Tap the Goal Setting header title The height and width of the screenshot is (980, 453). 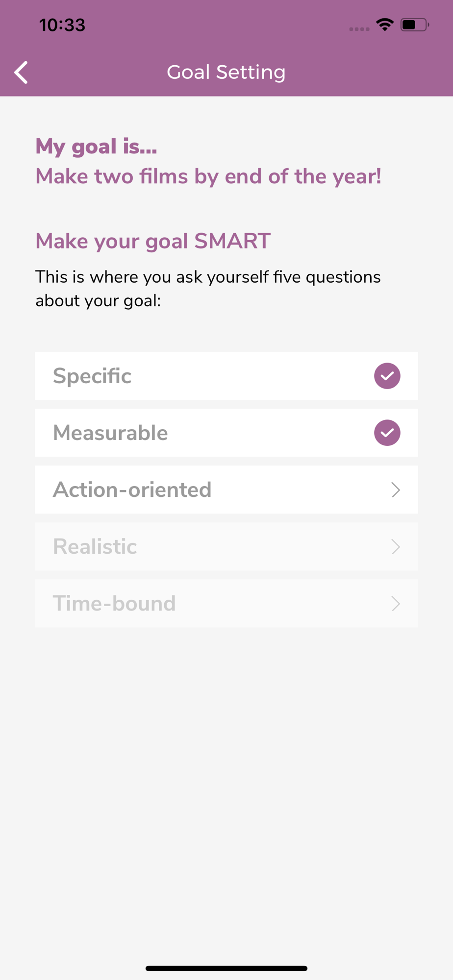[226, 73]
